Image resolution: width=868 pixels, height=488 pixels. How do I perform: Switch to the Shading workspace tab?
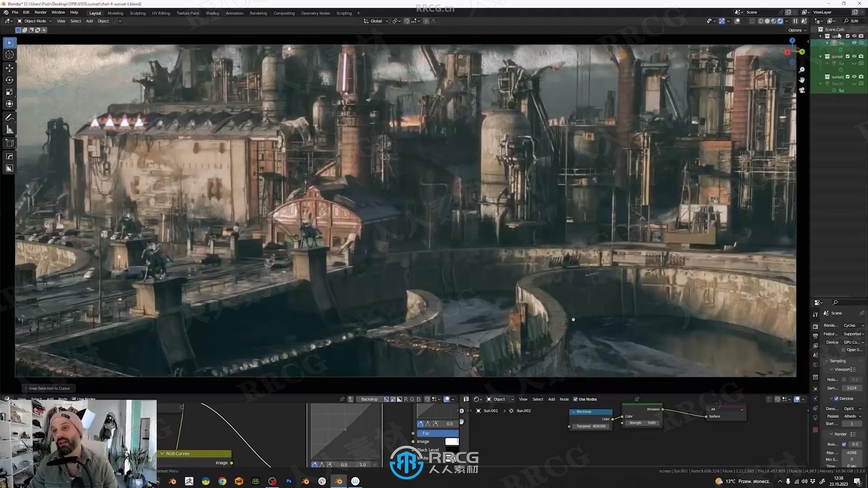coord(212,13)
